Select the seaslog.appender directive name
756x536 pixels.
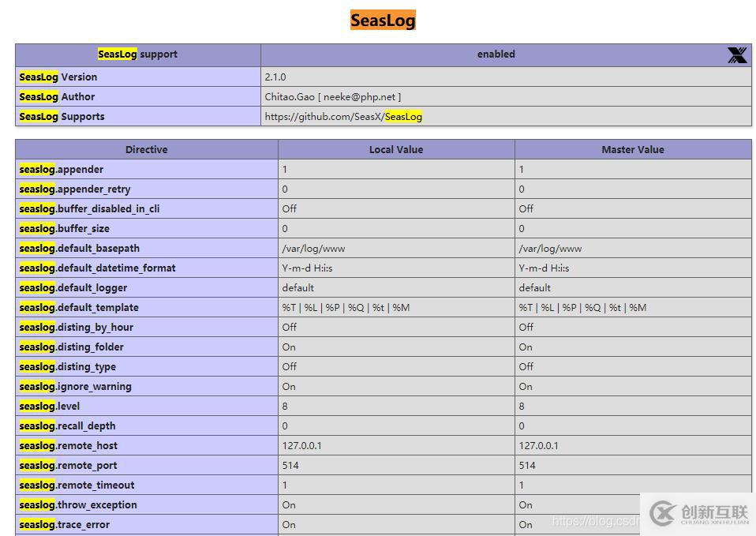62,170
